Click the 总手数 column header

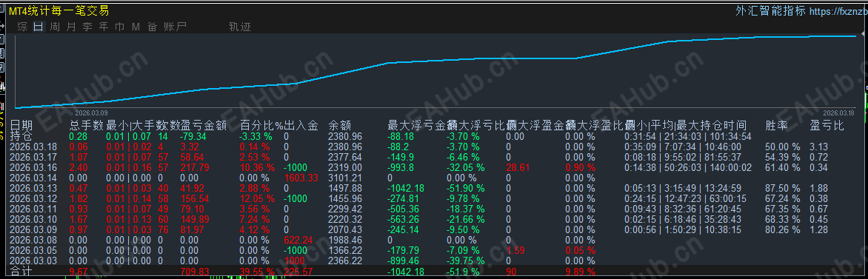coord(87,126)
